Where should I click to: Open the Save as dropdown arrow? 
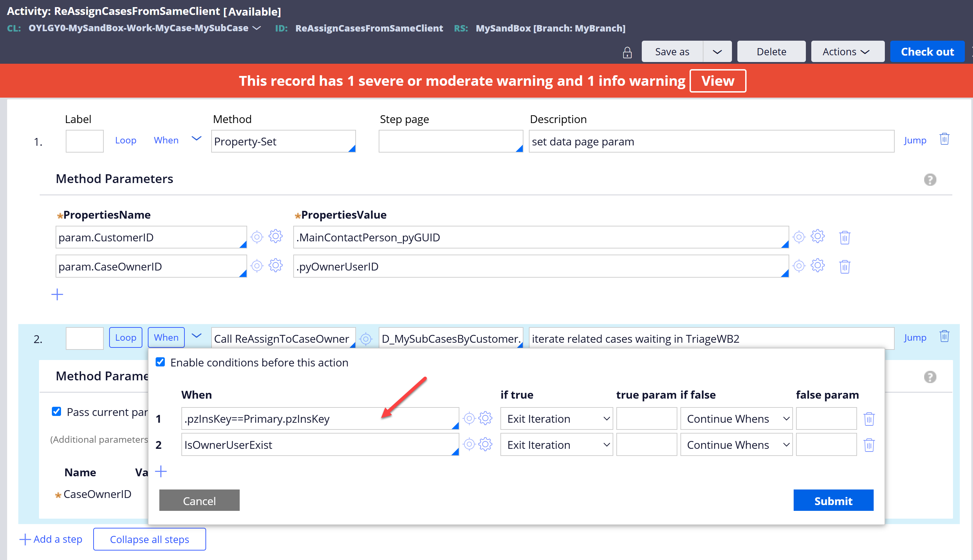coord(717,52)
